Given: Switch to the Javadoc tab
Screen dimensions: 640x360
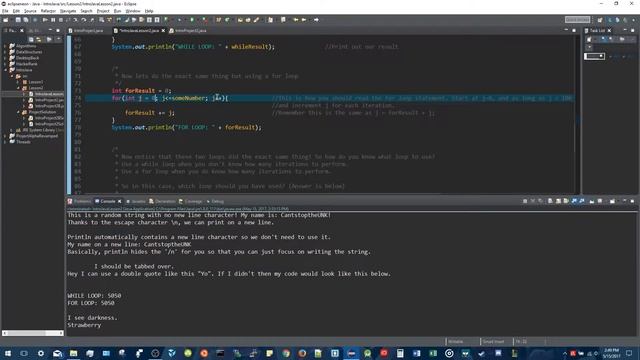Looking at the screenshot, I should (136, 201).
